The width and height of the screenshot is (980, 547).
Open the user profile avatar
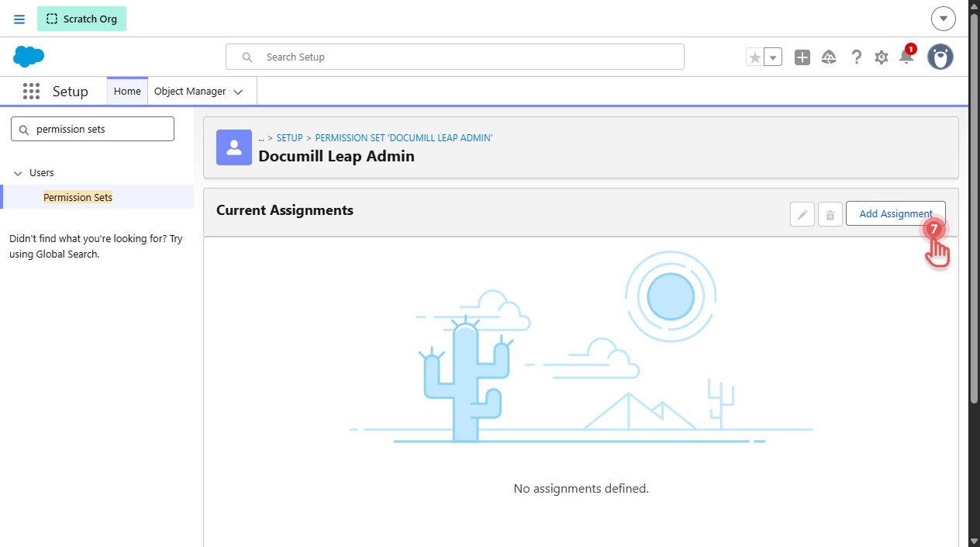pos(940,57)
